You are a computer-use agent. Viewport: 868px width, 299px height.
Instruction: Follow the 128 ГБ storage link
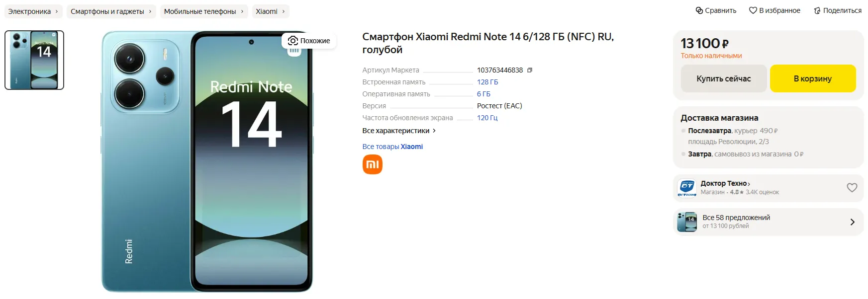[x=487, y=82]
